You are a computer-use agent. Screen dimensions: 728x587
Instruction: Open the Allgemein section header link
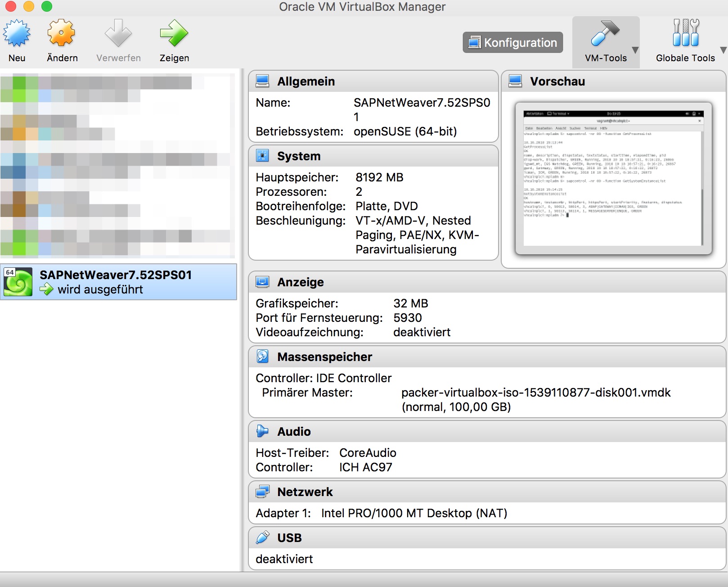[x=306, y=81]
